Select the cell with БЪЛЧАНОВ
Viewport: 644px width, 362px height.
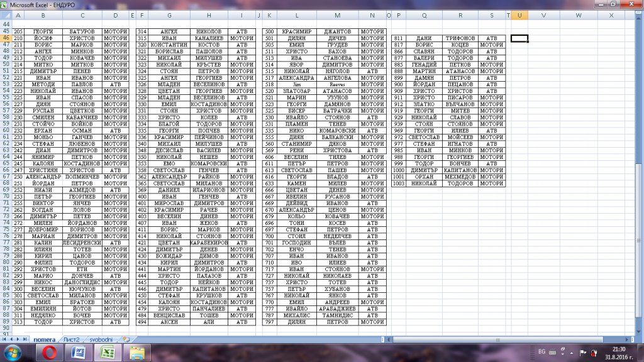pos(460,104)
